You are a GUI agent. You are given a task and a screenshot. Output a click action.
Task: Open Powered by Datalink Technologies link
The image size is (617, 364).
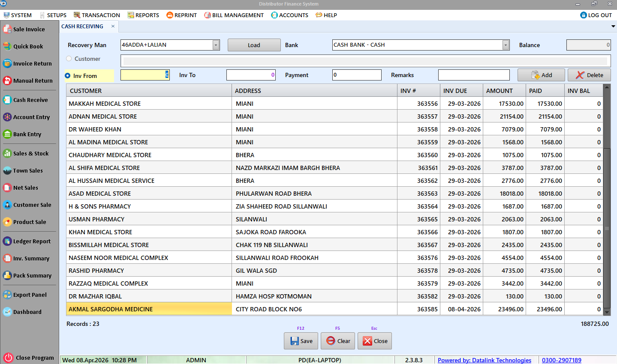tap(485, 360)
